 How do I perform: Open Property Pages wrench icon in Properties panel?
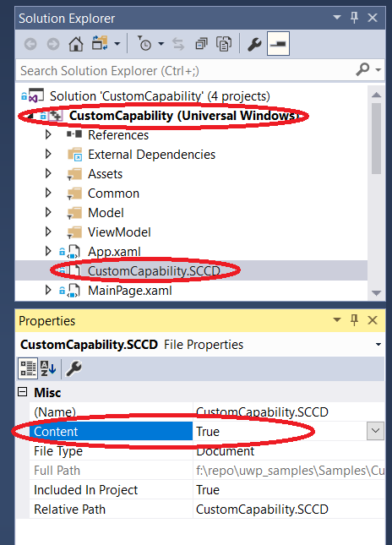tap(73, 368)
